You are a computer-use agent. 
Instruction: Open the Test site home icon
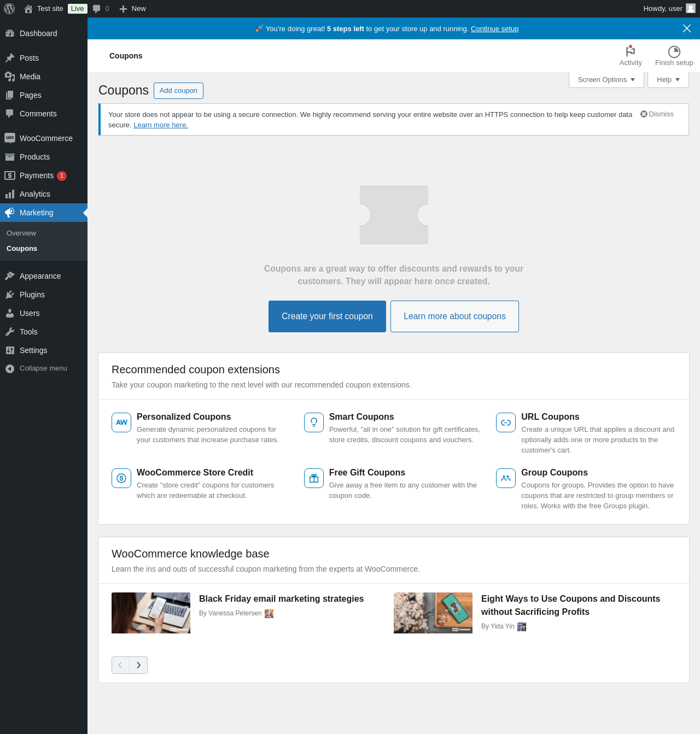28,9
